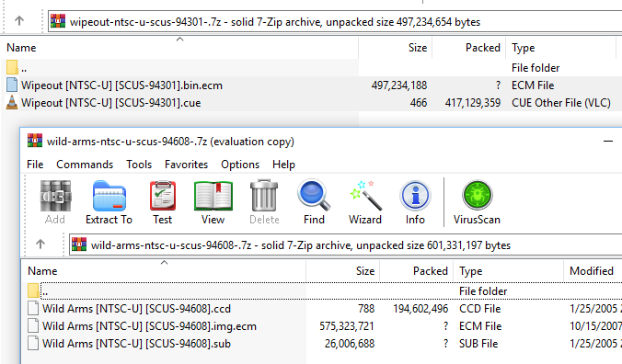Minimize the wild-arms WinRAR window
Screen dimensions: 622x364
(607, 141)
